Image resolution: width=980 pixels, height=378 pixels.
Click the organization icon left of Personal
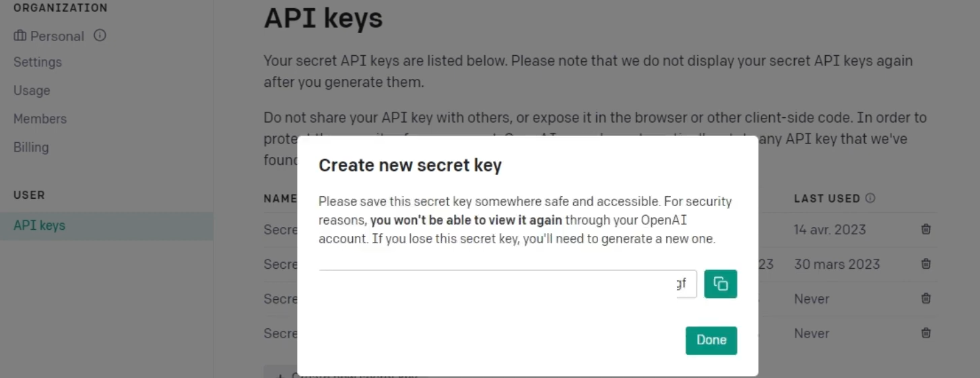coord(20,36)
